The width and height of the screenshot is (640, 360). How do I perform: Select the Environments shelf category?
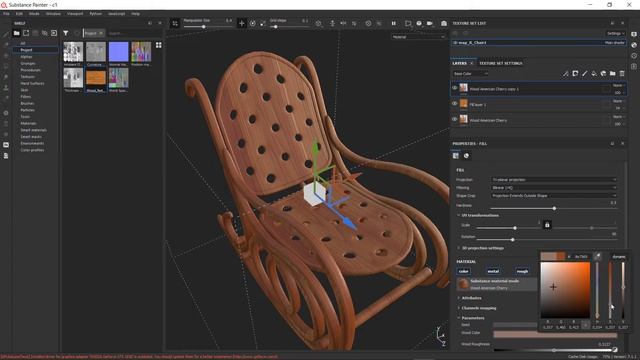click(32, 143)
